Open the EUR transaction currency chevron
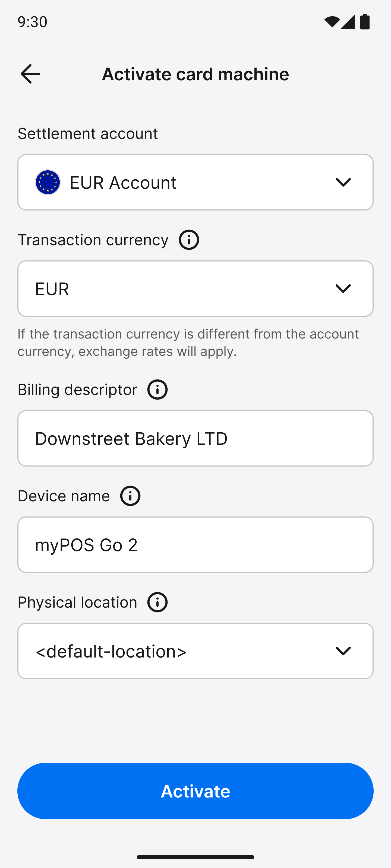391x868 pixels. point(343,288)
